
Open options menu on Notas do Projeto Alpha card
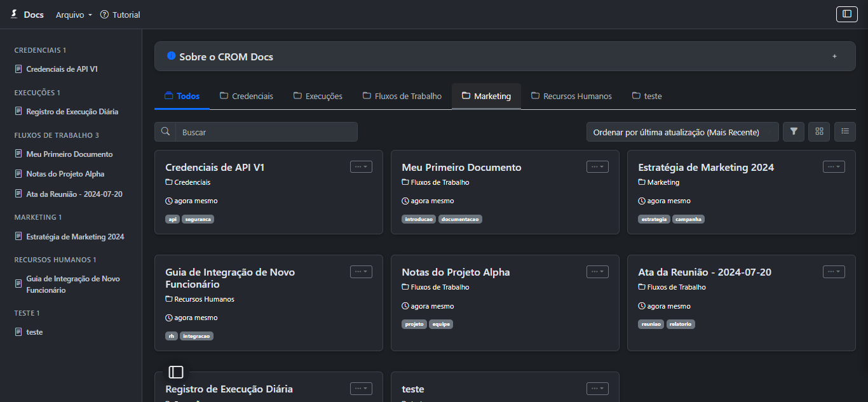pyautogui.click(x=597, y=271)
